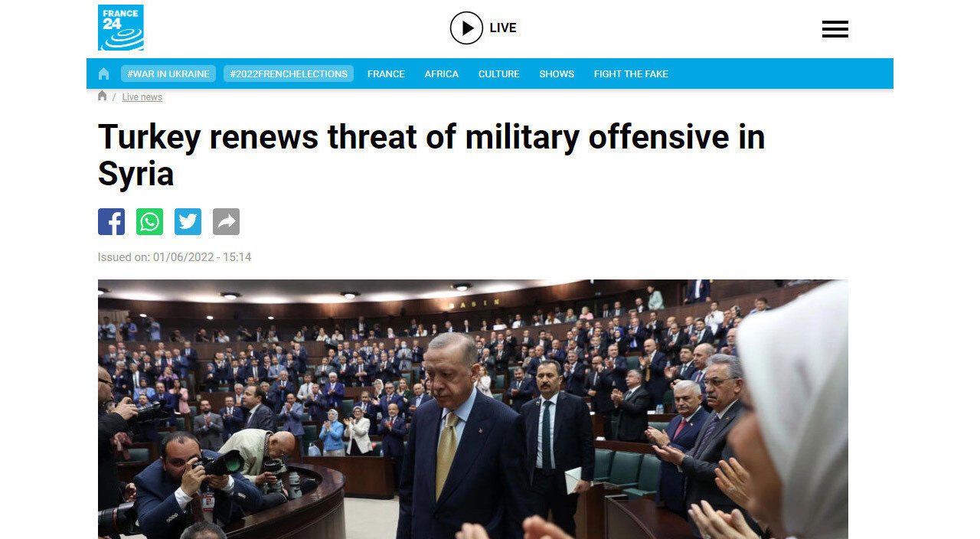Share the article on Twitter
The height and width of the screenshot is (539, 980).
click(188, 222)
